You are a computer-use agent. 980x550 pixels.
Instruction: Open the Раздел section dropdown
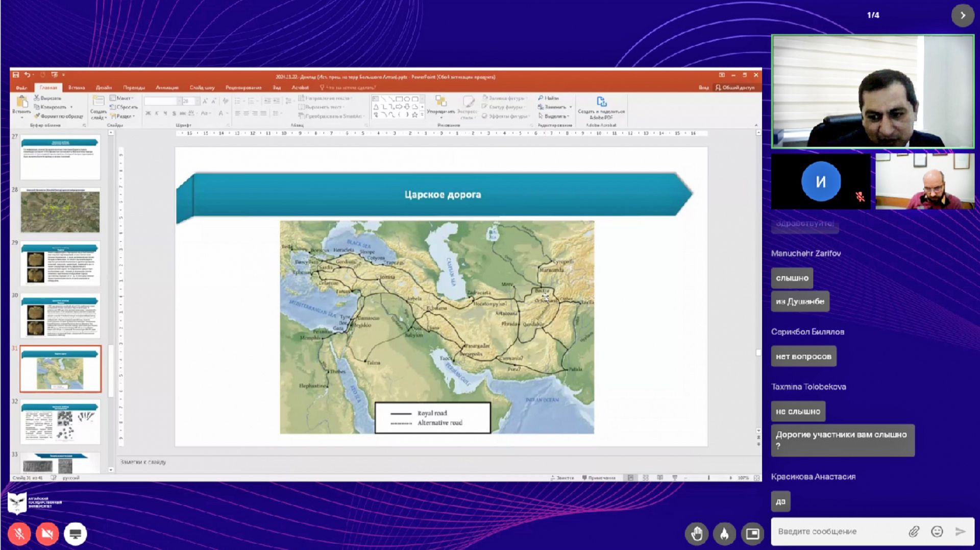[124, 116]
